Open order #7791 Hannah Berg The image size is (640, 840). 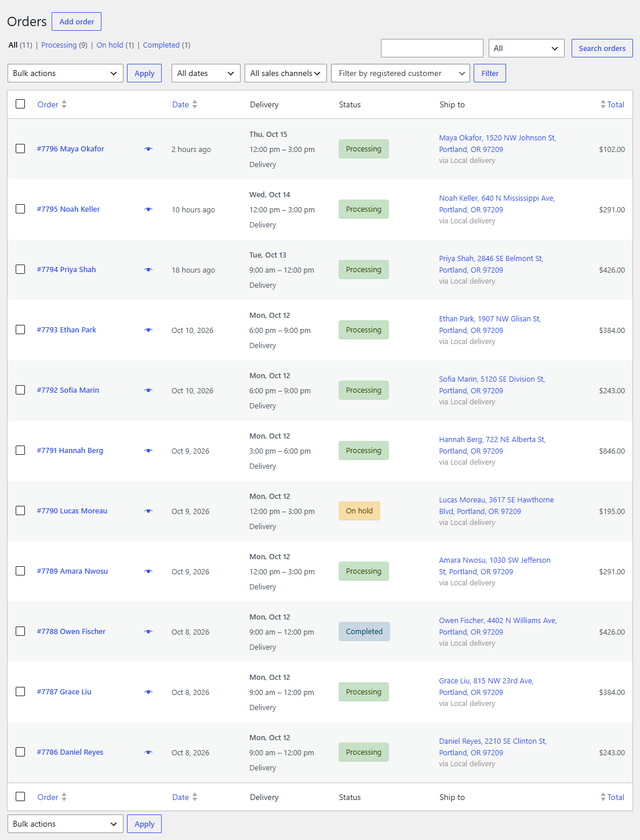pos(70,451)
